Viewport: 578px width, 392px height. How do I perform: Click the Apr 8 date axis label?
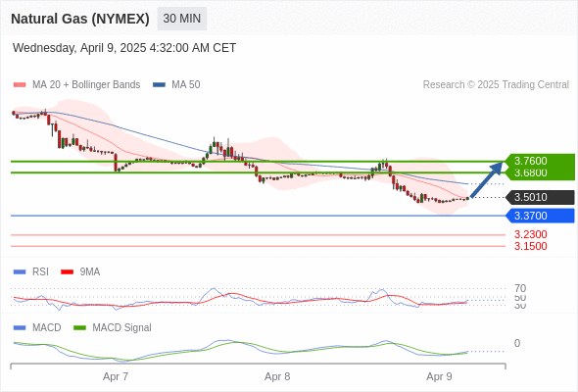coord(277,376)
